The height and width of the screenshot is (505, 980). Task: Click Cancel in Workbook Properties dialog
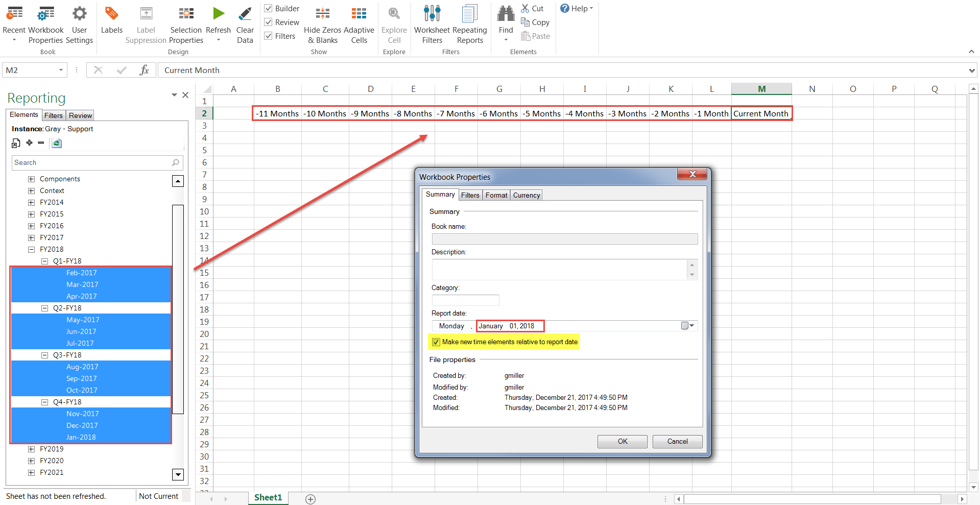tap(678, 442)
